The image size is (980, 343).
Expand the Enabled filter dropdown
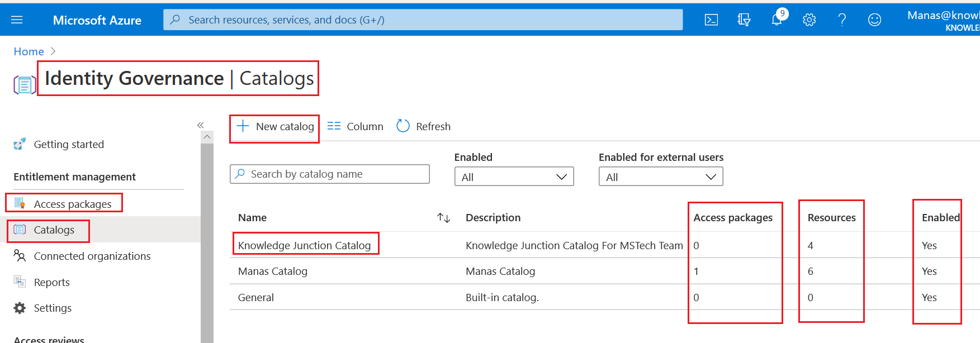pos(514,177)
